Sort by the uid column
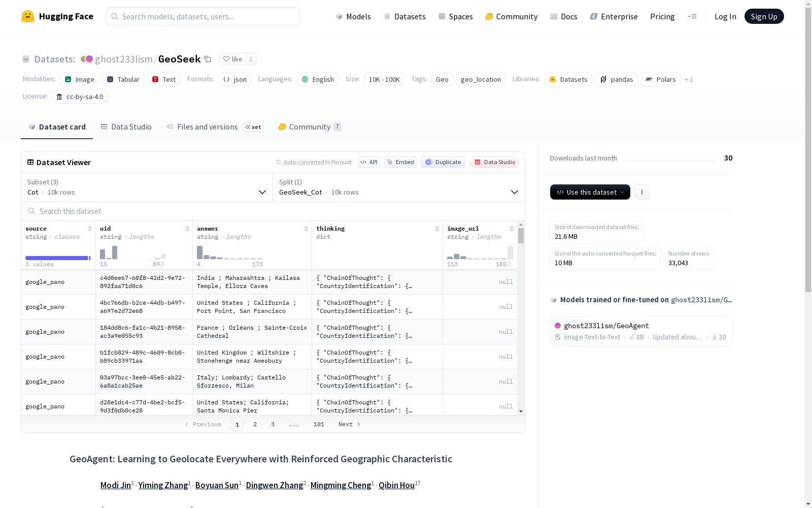This screenshot has width=812, height=508. point(187,229)
